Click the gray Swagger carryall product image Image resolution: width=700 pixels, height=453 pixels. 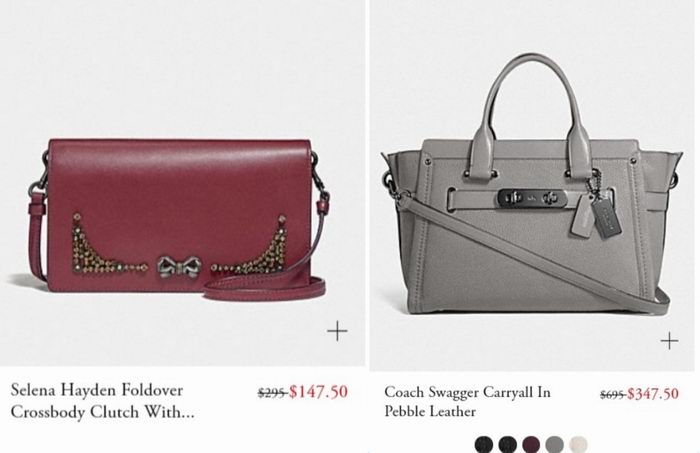pyautogui.click(x=531, y=185)
